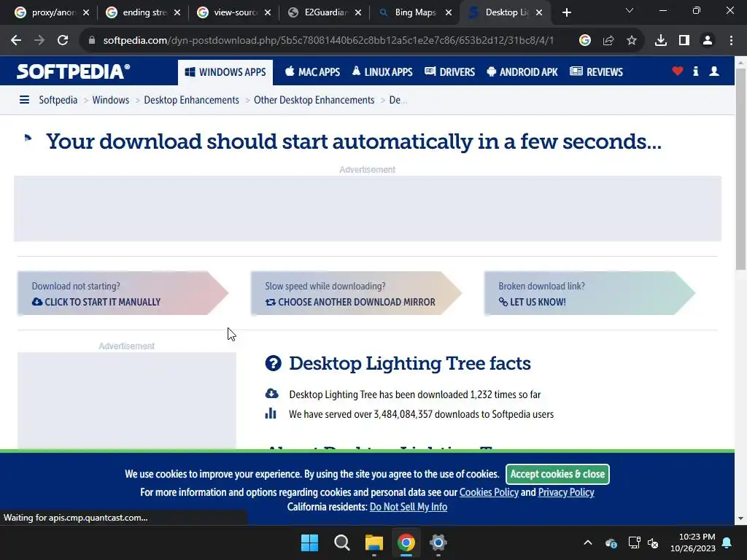Click the Do Not Sell My Info link

[x=409, y=507]
